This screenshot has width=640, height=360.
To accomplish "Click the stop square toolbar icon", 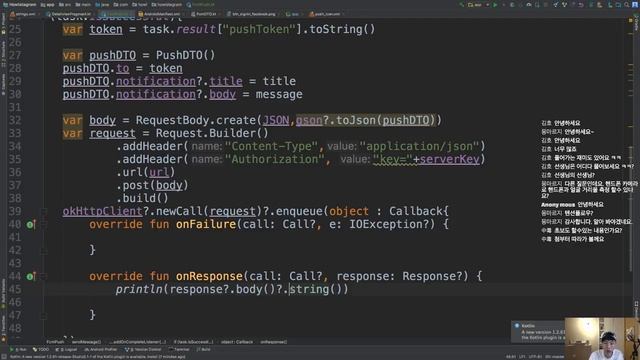I will click(x=546, y=5).
